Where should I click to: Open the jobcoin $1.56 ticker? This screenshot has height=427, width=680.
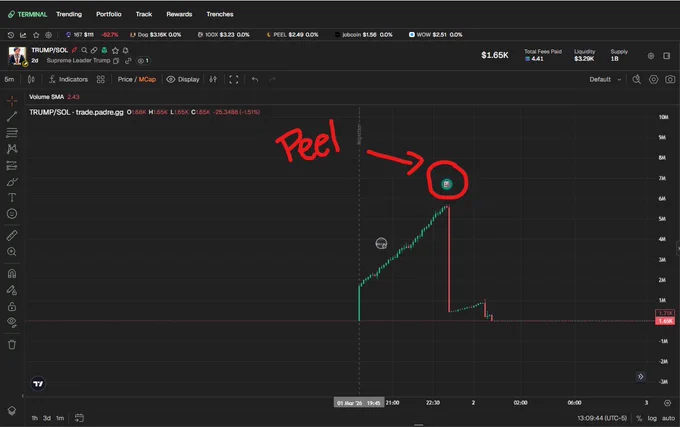363,35
